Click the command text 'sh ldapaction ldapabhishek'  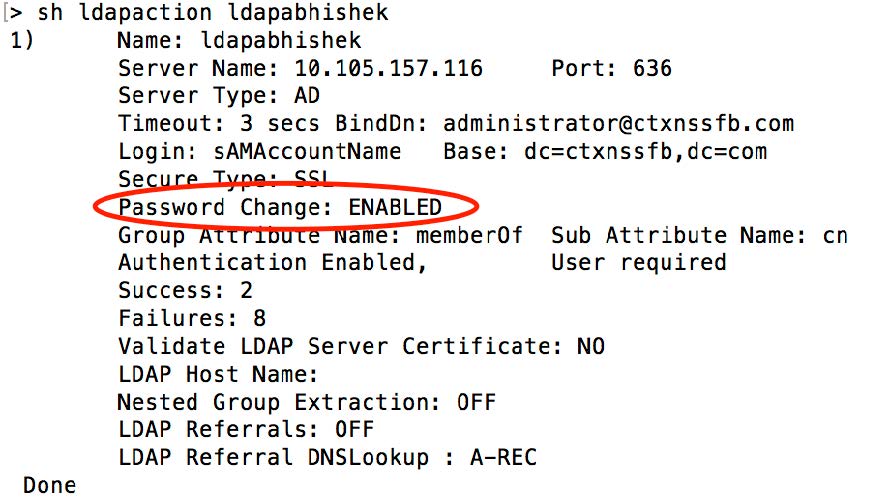click(x=213, y=14)
